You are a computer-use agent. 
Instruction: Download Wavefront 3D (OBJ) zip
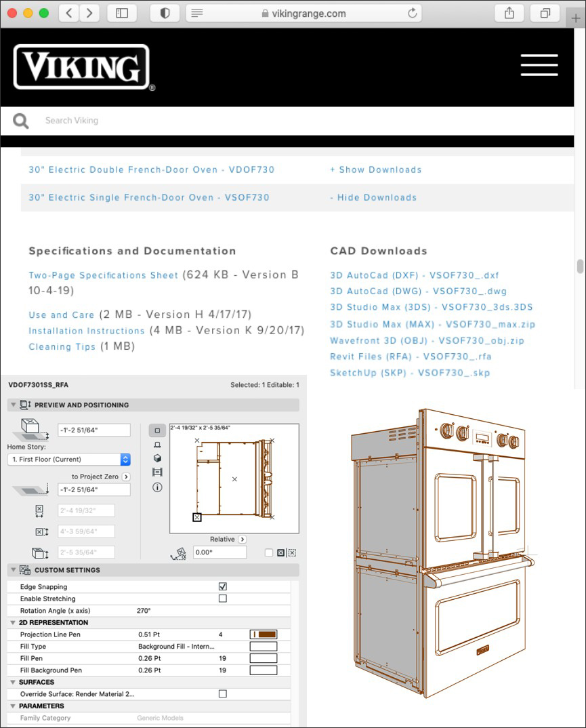click(427, 341)
